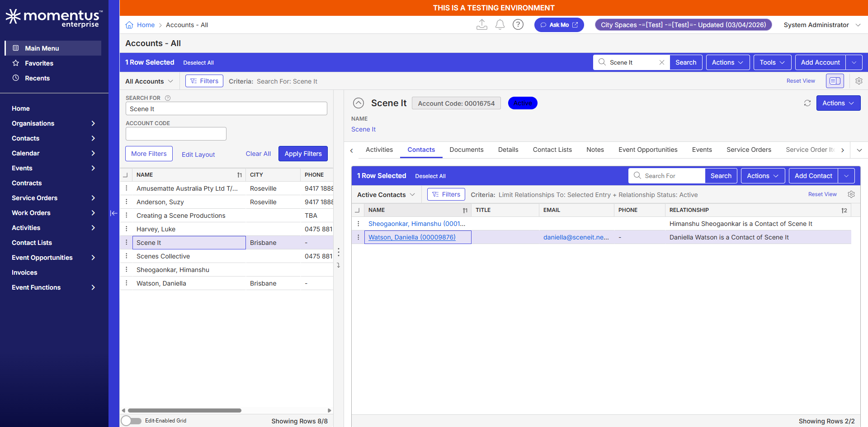Image resolution: width=868 pixels, height=427 pixels.
Task: Click the SEARCH FOR help icon
Action: coord(168,98)
